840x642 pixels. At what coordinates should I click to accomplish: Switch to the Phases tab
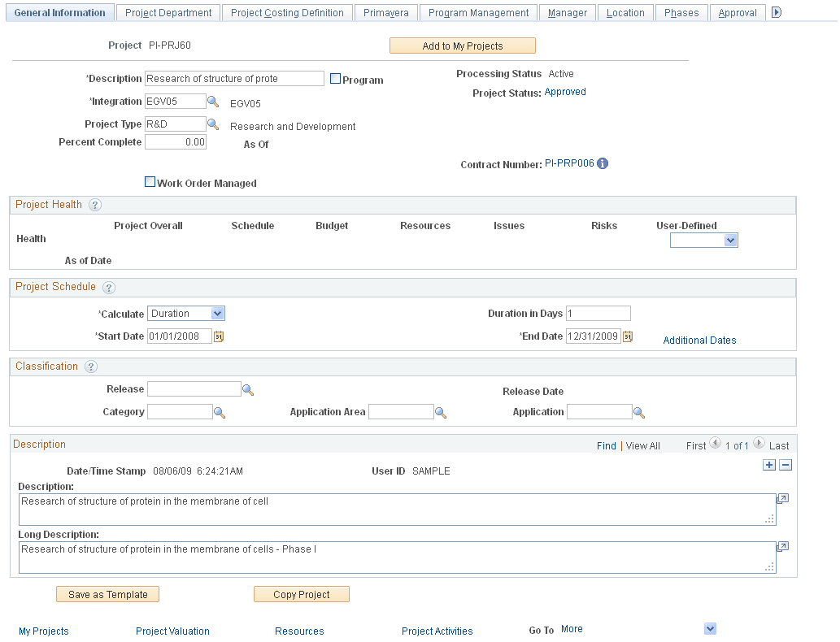click(x=681, y=12)
